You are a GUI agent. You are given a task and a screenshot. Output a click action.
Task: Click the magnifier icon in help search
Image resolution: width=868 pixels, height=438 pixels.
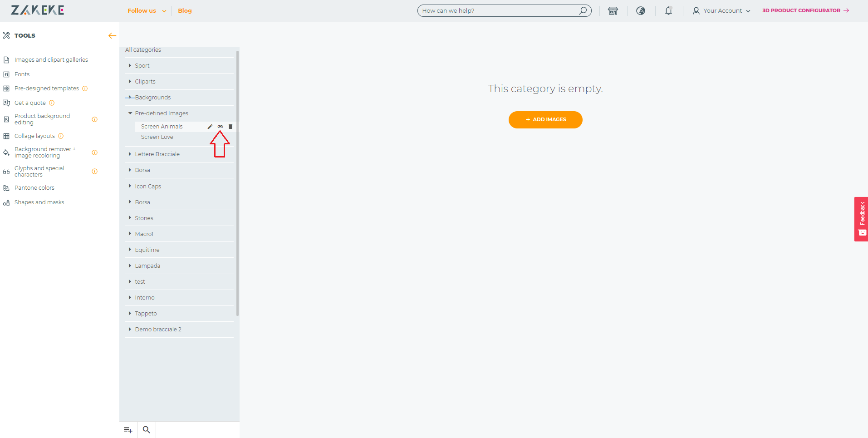pos(583,10)
